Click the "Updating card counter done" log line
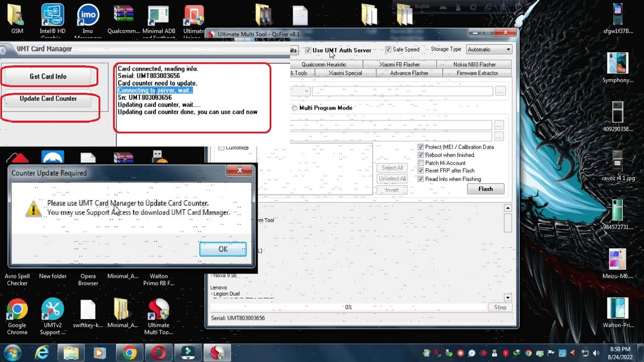 pos(188,112)
